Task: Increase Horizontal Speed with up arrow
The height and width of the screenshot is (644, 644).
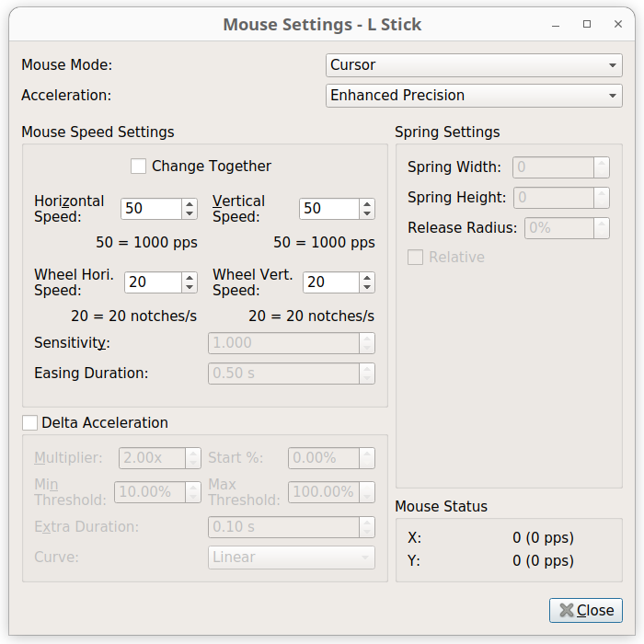Action: pos(190,203)
